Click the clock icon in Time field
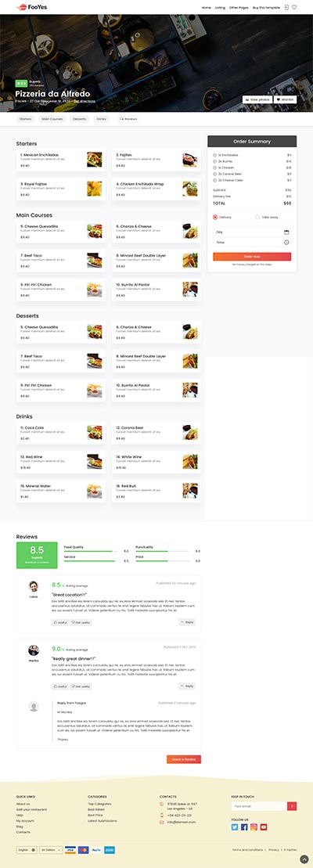The height and width of the screenshot is (868, 313). [x=286, y=242]
